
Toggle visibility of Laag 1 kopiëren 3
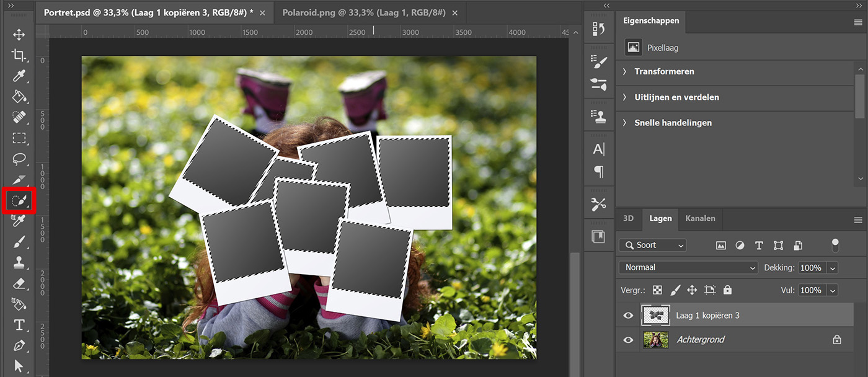pos(627,315)
